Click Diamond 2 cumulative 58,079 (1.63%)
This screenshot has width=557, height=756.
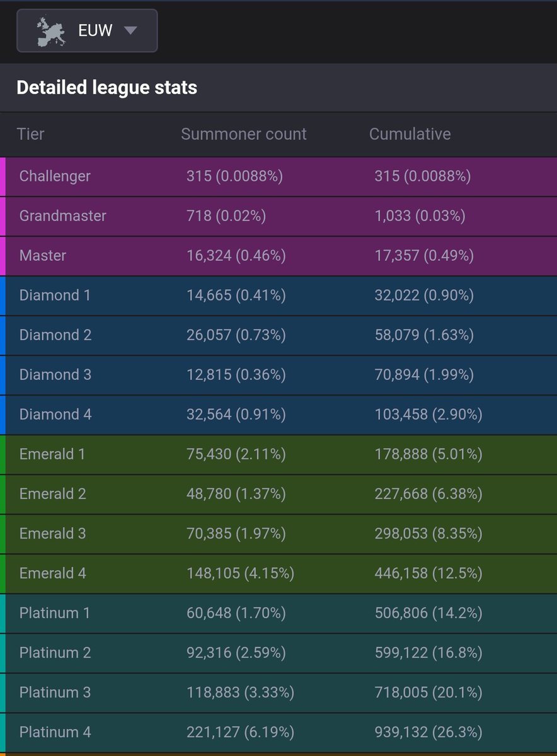424,335
